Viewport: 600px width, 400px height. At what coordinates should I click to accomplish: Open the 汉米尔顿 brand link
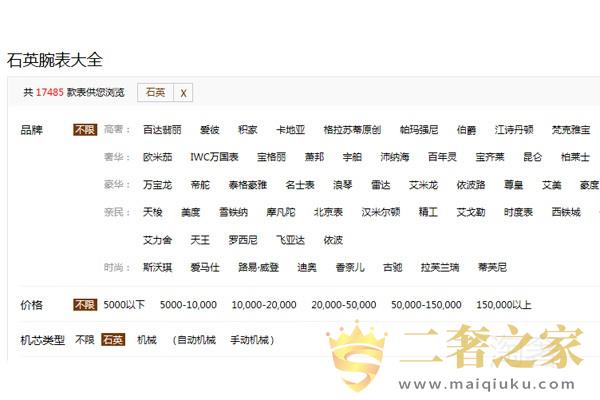[x=381, y=212]
